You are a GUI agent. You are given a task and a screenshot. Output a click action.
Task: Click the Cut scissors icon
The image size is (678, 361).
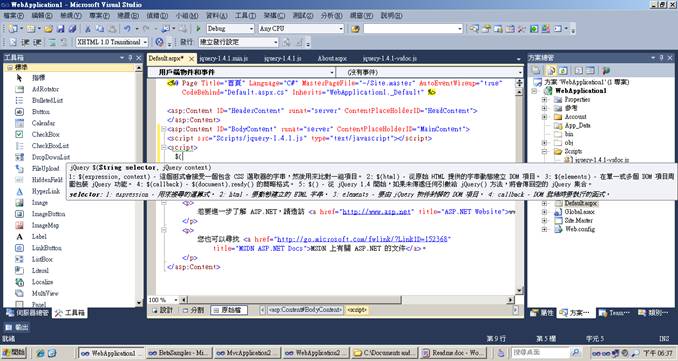point(88,29)
